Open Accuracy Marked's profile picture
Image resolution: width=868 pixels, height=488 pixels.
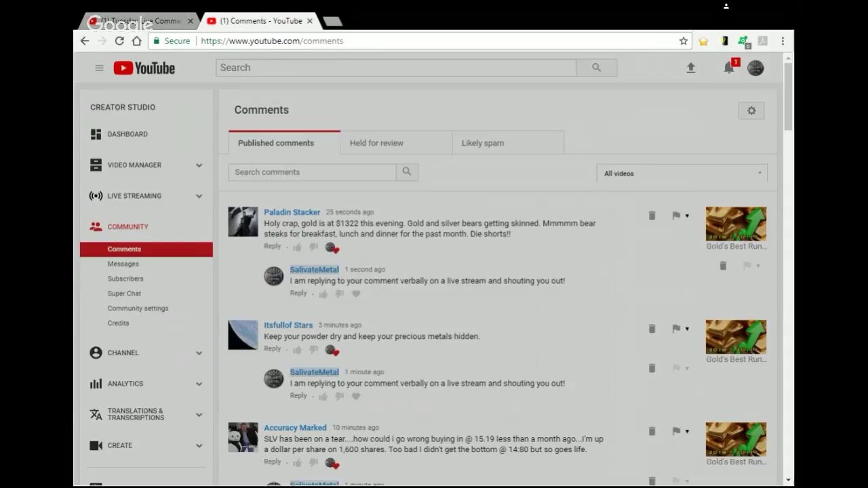(243, 437)
